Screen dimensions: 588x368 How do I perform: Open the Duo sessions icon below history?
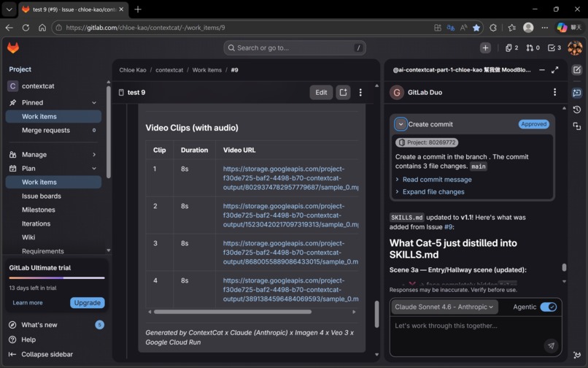click(577, 126)
